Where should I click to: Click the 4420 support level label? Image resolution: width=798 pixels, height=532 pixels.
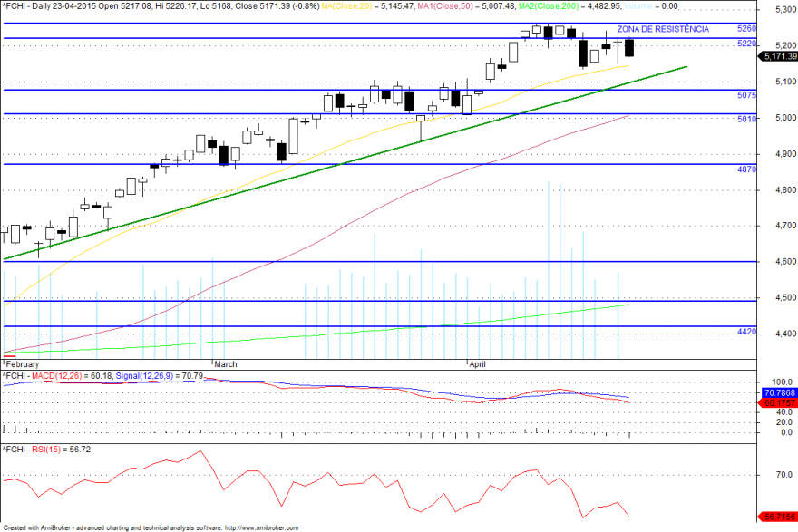click(x=746, y=332)
